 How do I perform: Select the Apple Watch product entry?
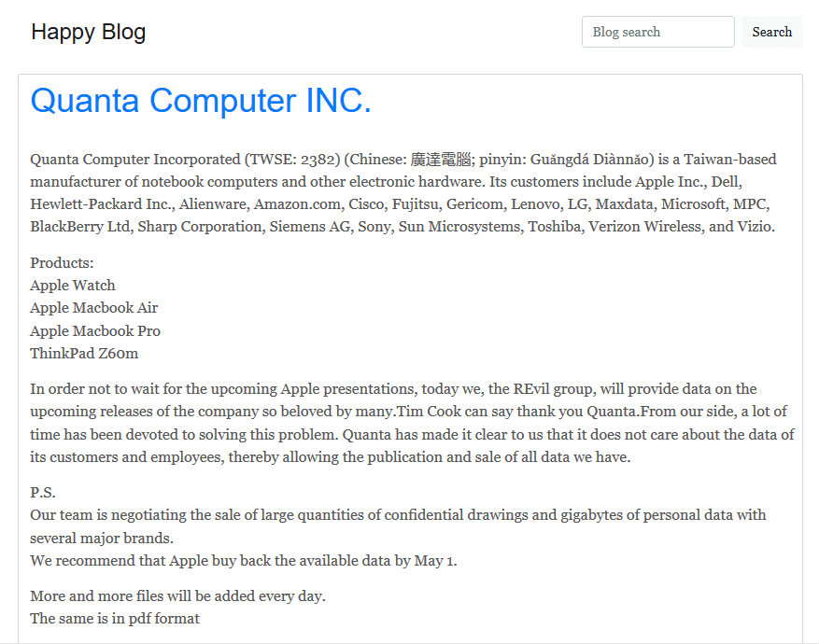click(x=72, y=285)
